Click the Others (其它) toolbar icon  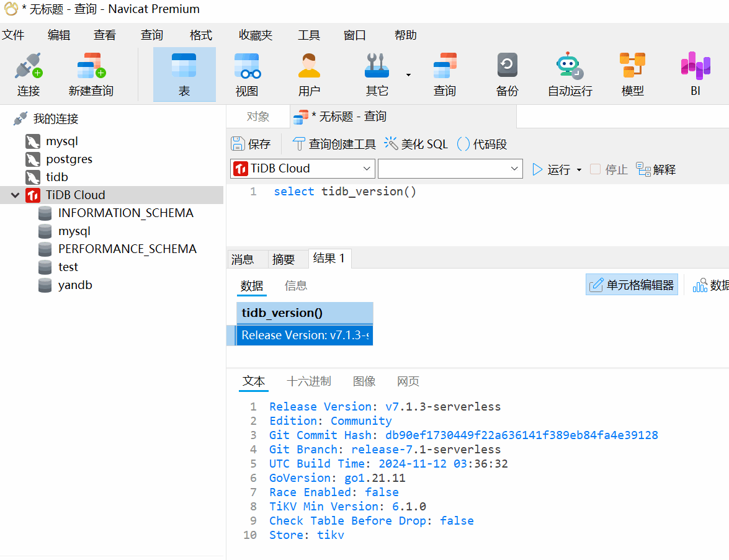point(377,74)
